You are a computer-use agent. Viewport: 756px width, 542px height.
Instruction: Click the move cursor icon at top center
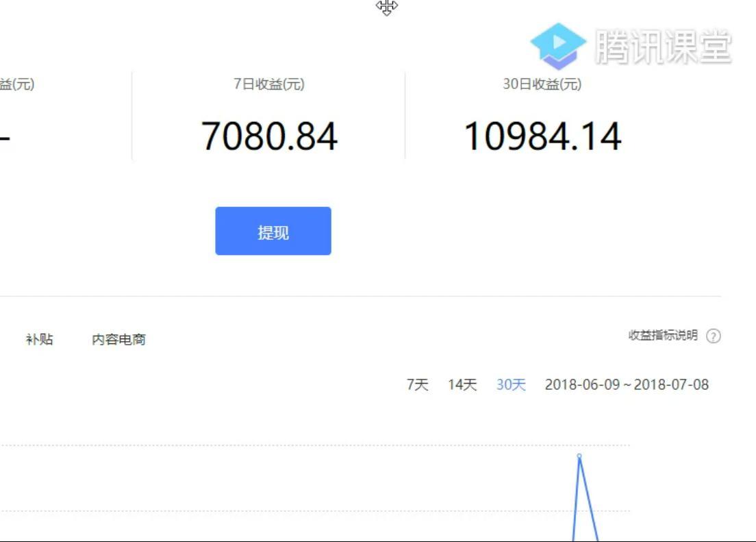pyautogui.click(x=388, y=8)
